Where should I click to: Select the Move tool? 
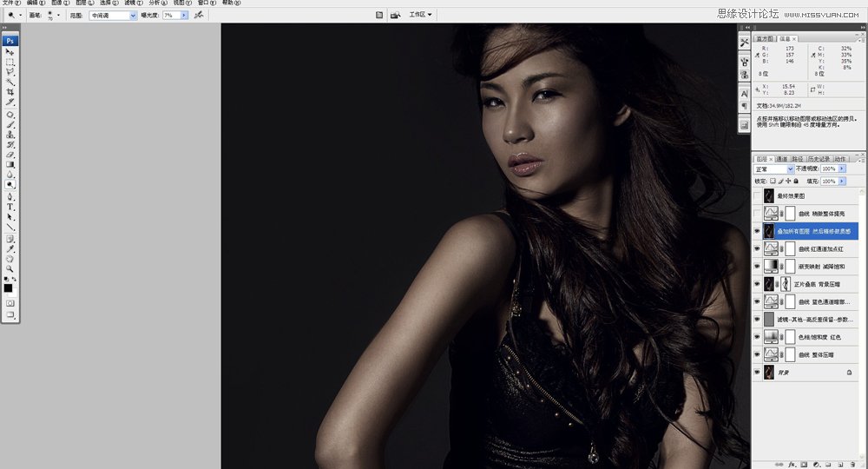coord(10,51)
